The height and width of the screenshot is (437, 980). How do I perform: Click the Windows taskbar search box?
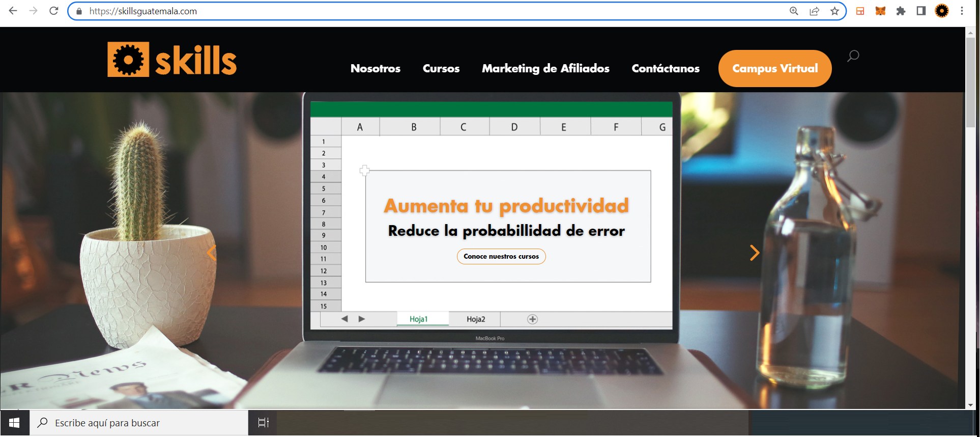click(139, 423)
